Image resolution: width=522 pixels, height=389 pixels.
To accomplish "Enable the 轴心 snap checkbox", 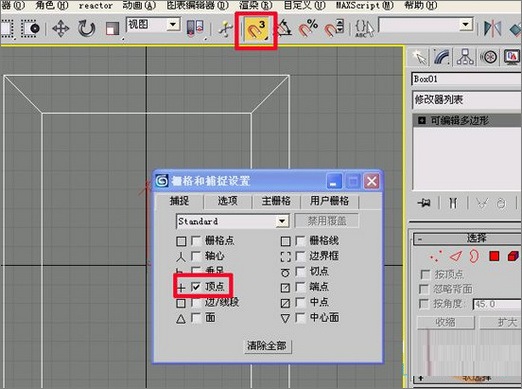I will [x=196, y=256].
